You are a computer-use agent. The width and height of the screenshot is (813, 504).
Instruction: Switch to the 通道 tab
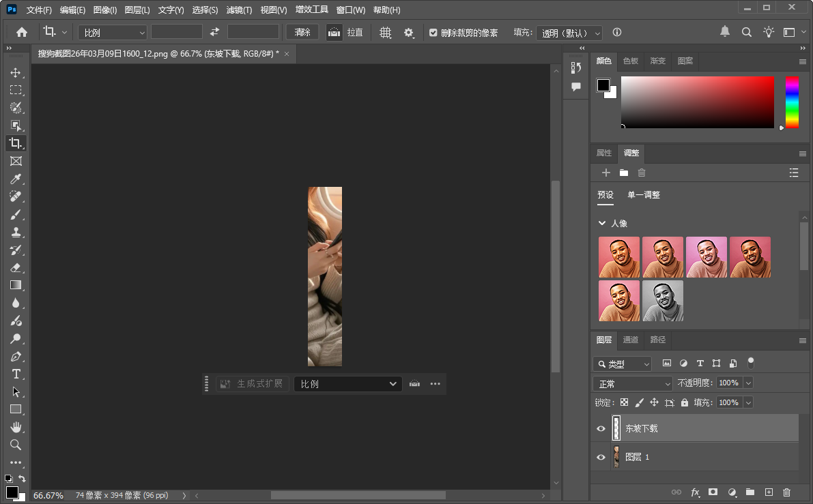630,340
